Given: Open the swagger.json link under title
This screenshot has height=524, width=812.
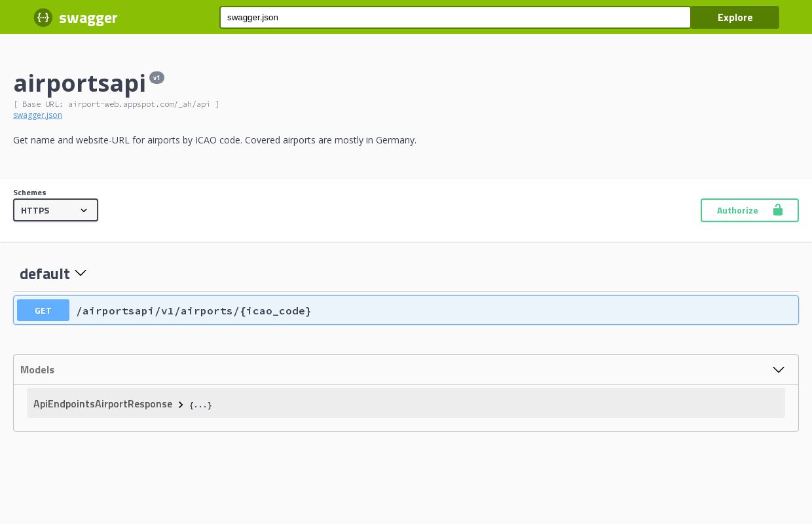Looking at the screenshot, I should coord(37,115).
